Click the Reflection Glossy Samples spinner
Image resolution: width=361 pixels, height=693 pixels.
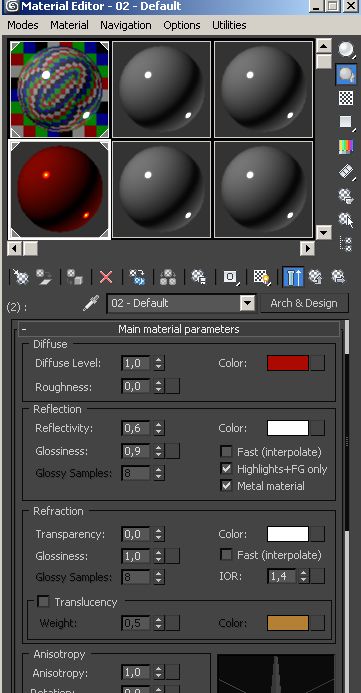(159, 473)
